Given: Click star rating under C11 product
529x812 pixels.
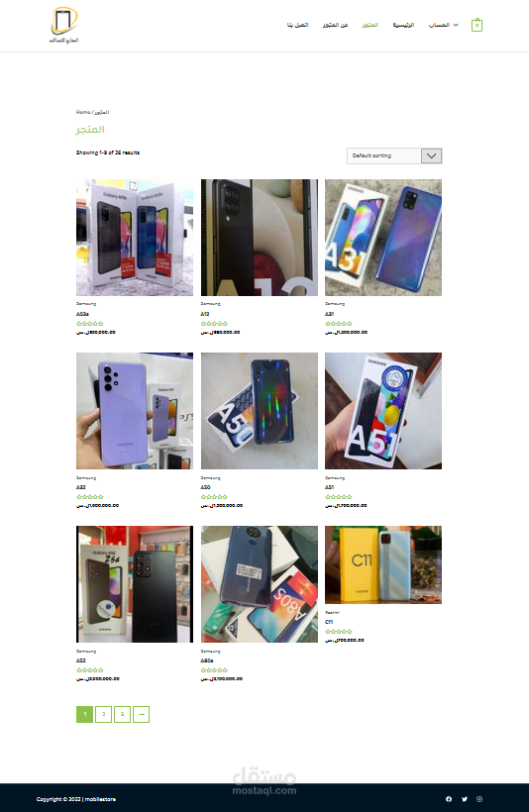Looking at the screenshot, I should coord(339,631).
